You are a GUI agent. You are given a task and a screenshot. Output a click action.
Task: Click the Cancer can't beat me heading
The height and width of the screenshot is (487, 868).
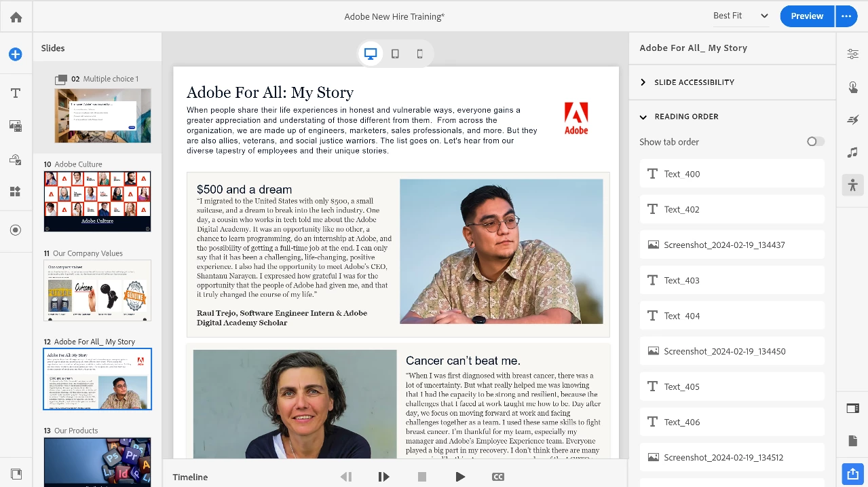[463, 361]
